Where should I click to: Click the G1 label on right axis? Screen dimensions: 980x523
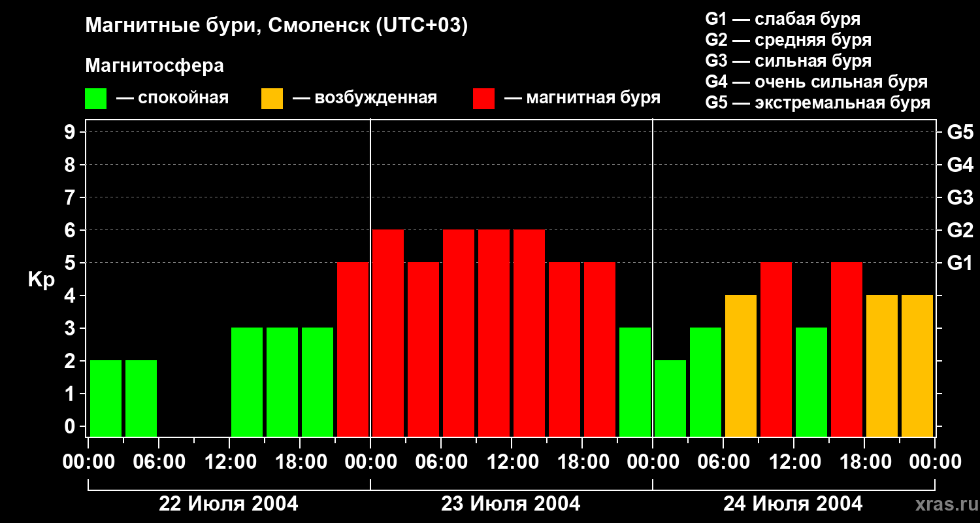pos(960,263)
